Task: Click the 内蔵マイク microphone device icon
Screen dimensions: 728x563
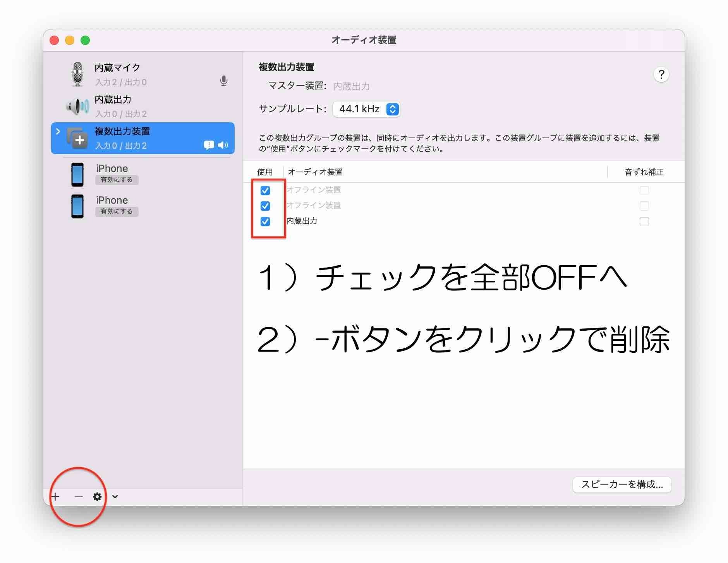Action: tap(77, 74)
